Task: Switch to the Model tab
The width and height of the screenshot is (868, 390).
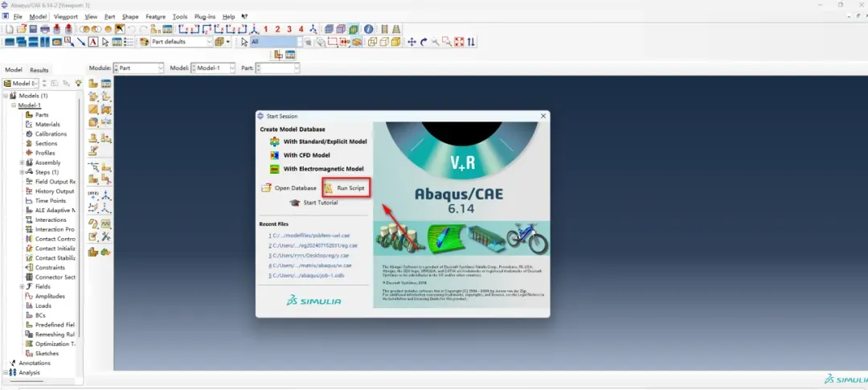Action: 14,70
